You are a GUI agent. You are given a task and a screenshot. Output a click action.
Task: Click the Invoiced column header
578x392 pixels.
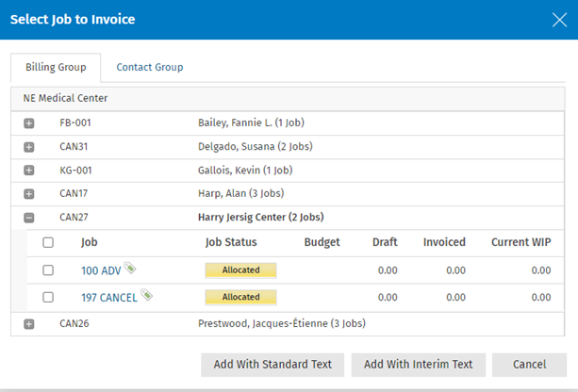coord(444,242)
